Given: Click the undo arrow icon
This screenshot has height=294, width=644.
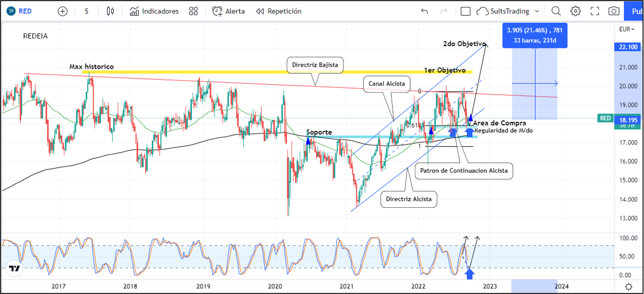Looking at the screenshot, I should click(x=424, y=11).
